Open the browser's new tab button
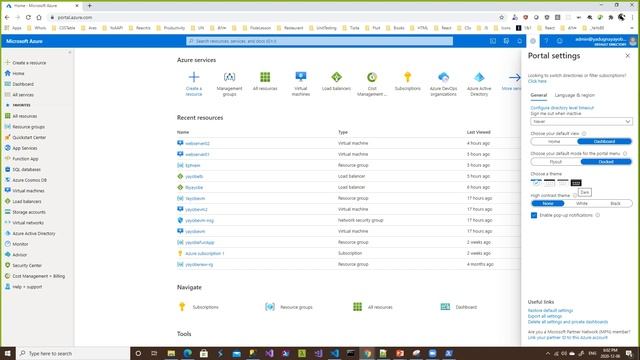The height and width of the screenshot is (360, 640). pos(89,6)
